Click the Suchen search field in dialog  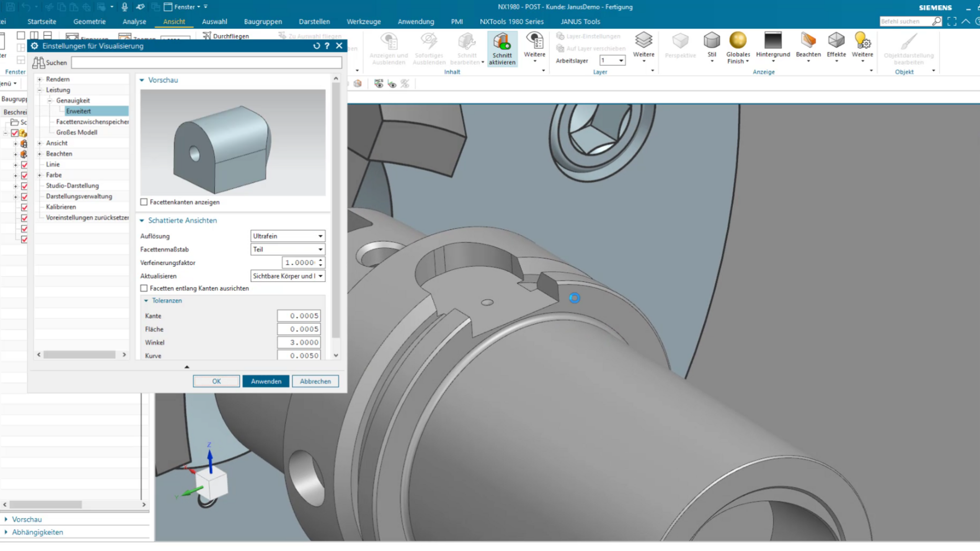206,62
